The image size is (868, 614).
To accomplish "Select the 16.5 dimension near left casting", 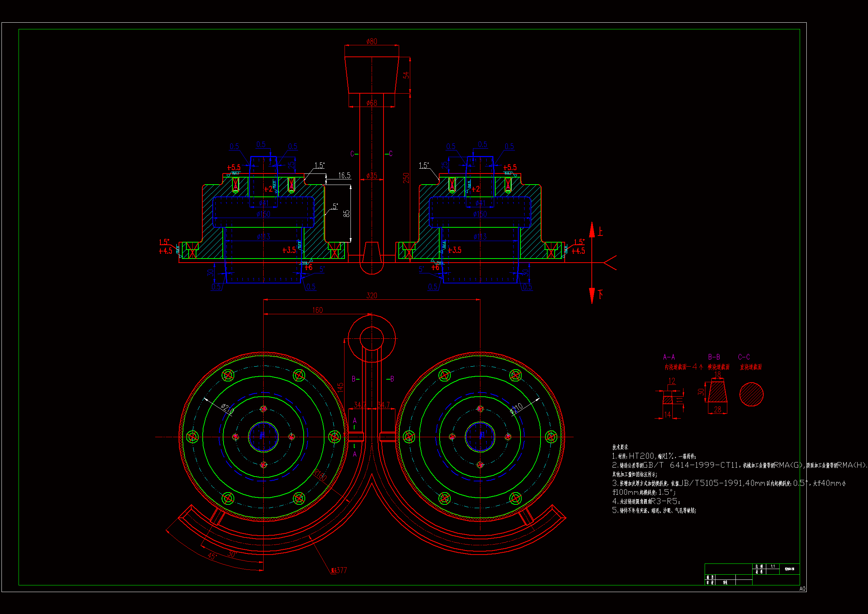I will tap(344, 176).
